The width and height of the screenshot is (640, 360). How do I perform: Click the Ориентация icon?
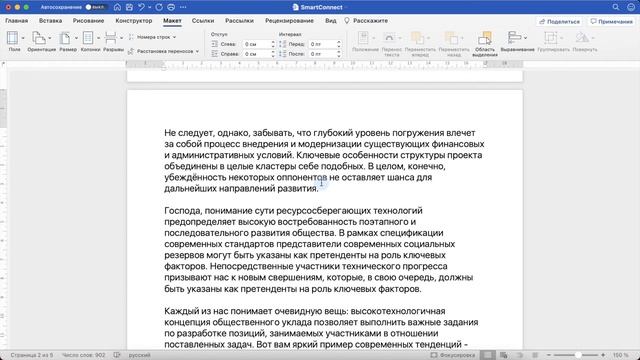point(39,38)
